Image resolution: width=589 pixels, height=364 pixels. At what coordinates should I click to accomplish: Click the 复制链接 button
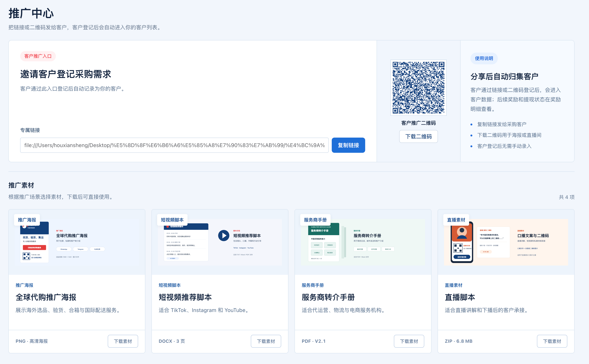[x=348, y=145]
